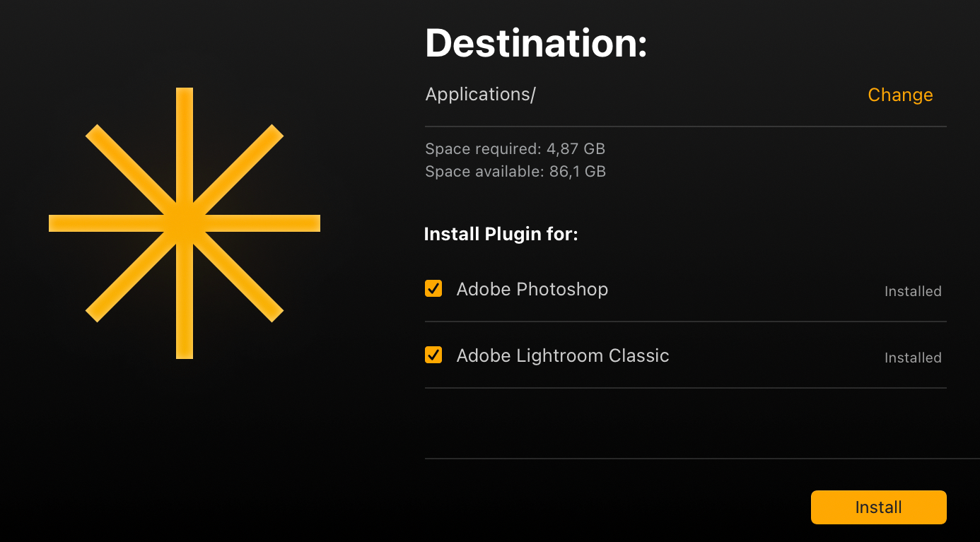Screen dimensions: 980x542
Task: Click the Install Plugin for heading
Action: (501, 233)
